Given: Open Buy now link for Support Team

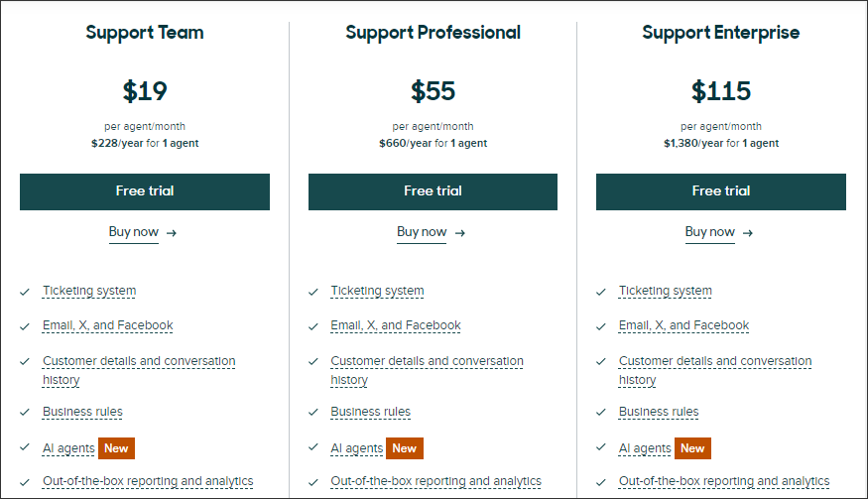Looking at the screenshot, I should [x=133, y=232].
